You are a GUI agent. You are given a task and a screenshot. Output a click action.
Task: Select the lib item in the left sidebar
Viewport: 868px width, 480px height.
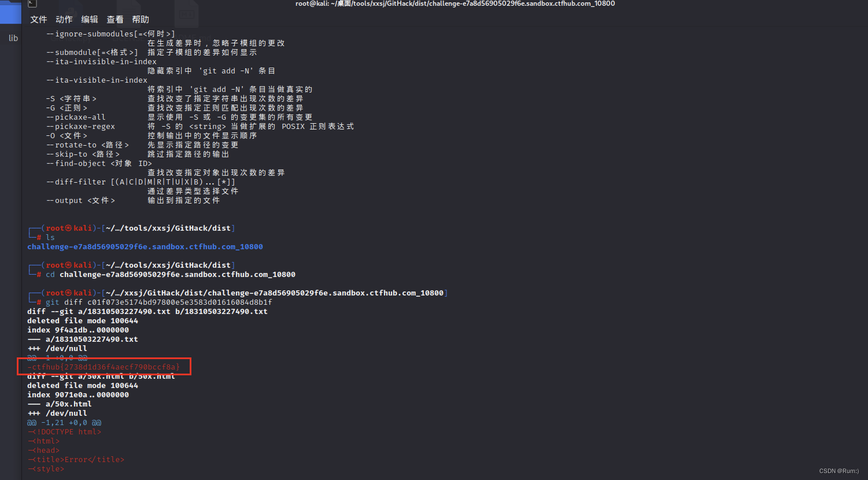(13, 38)
